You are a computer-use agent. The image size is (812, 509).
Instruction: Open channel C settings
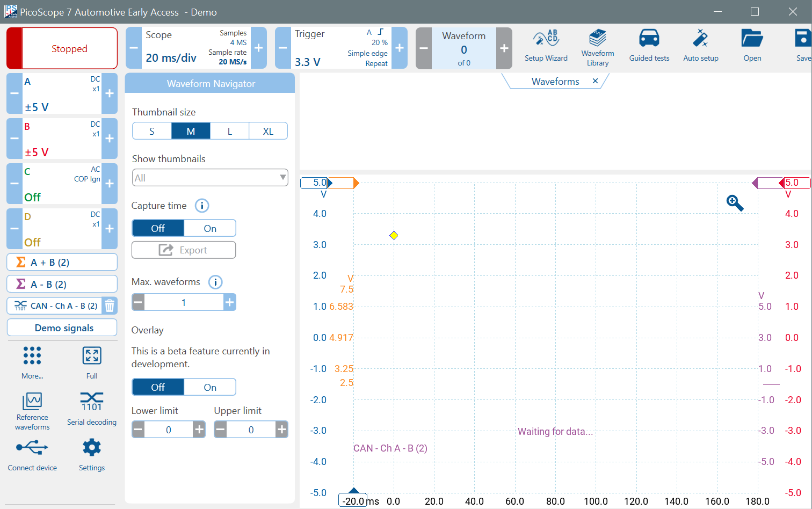[x=62, y=184]
